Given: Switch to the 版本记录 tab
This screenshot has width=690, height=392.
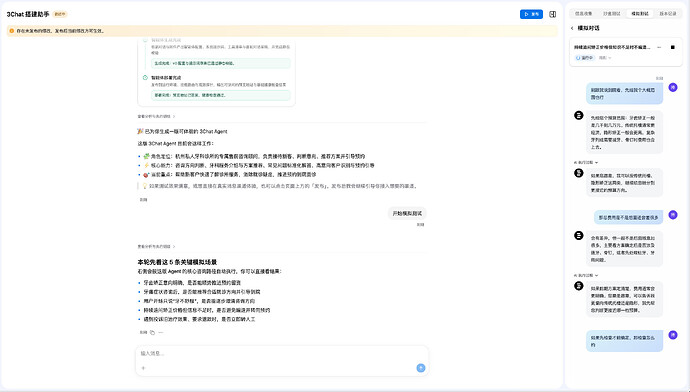Looking at the screenshot, I should click(x=668, y=14).
